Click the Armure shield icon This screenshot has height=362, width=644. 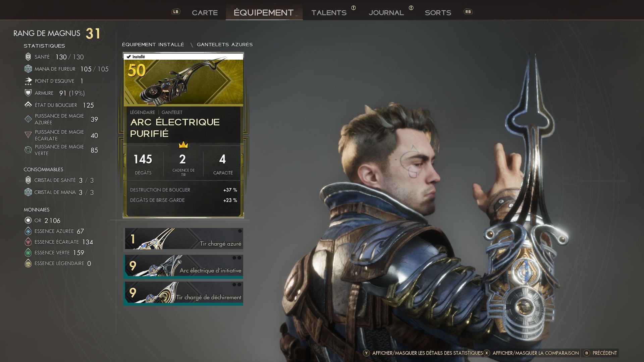point(28,93)
